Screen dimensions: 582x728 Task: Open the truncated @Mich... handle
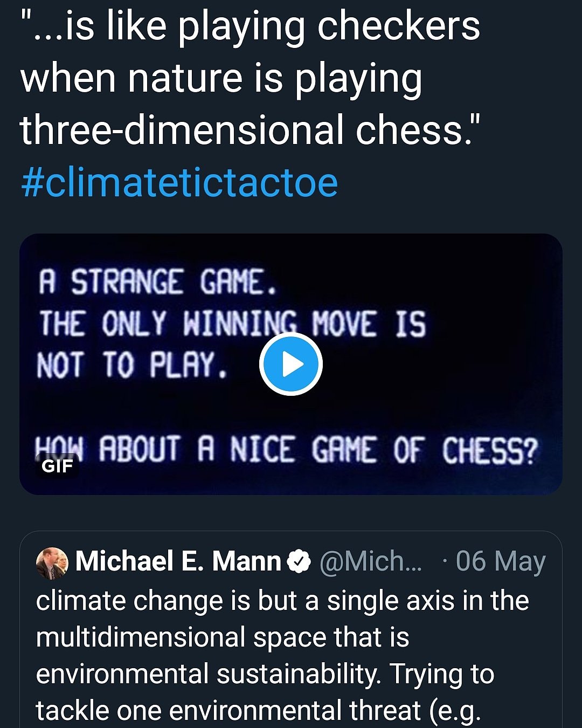pos(371,561)
